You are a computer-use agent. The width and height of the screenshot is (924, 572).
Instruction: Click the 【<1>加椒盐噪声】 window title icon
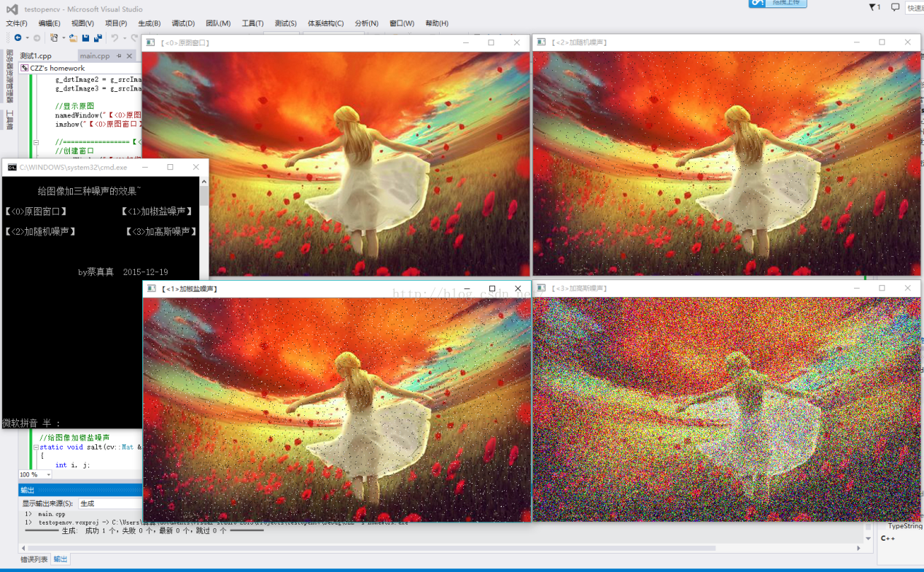[x=152, y=288]
